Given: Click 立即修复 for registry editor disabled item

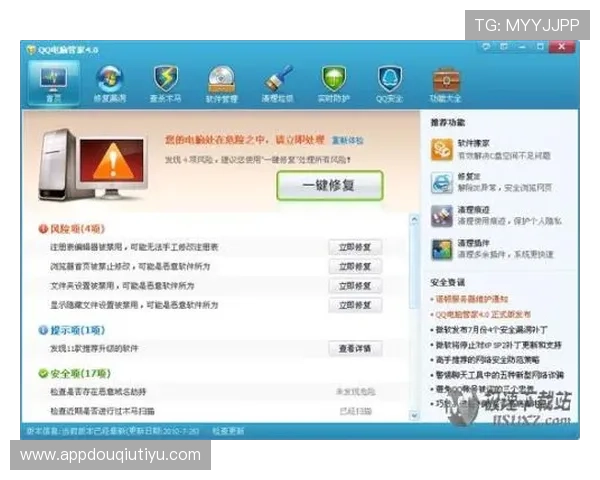Looking at the screenshot, I should click(355, 247).
